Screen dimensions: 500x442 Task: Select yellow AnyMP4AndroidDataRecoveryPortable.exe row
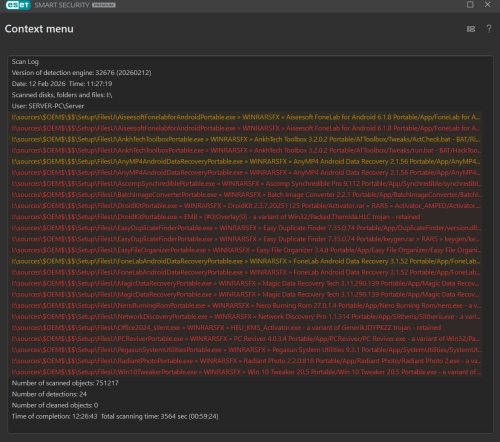click(246, 161)
